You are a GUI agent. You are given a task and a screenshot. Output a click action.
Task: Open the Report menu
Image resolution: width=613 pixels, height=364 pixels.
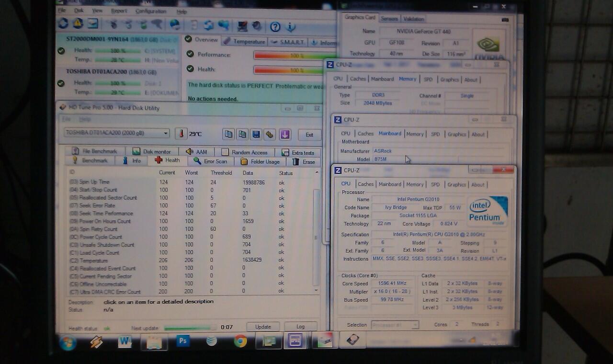[119, 11]
